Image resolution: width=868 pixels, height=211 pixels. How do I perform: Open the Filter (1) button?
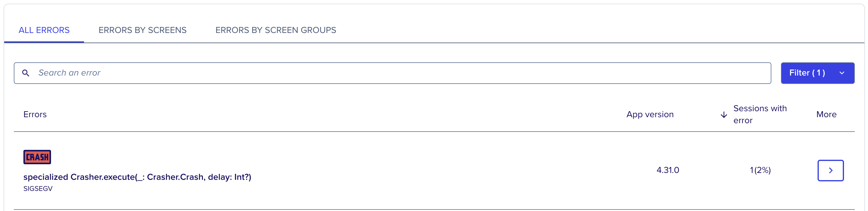(x=818, y=73)
